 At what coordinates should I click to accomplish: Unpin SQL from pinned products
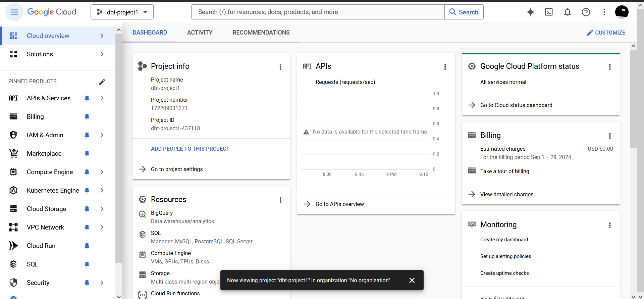pyautogui.click(x=87, y=264)
